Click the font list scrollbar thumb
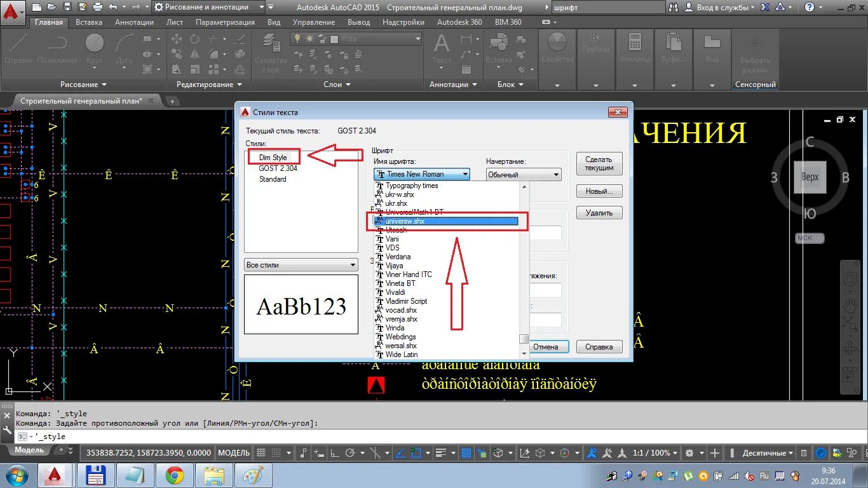868x488 pixels. click(x=524, y=339)
